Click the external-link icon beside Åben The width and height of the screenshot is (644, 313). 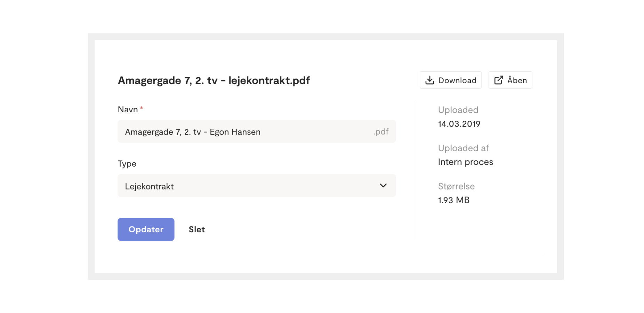[499, 80]
